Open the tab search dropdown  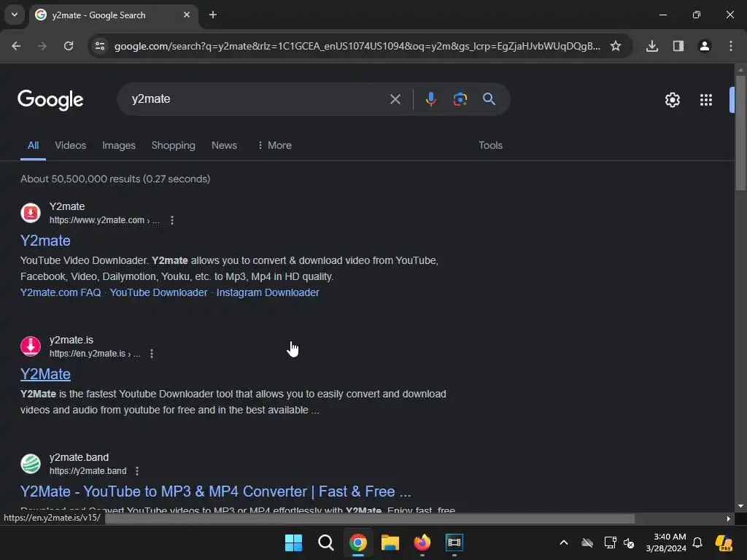pyautogui.click(x=15, y=15)
